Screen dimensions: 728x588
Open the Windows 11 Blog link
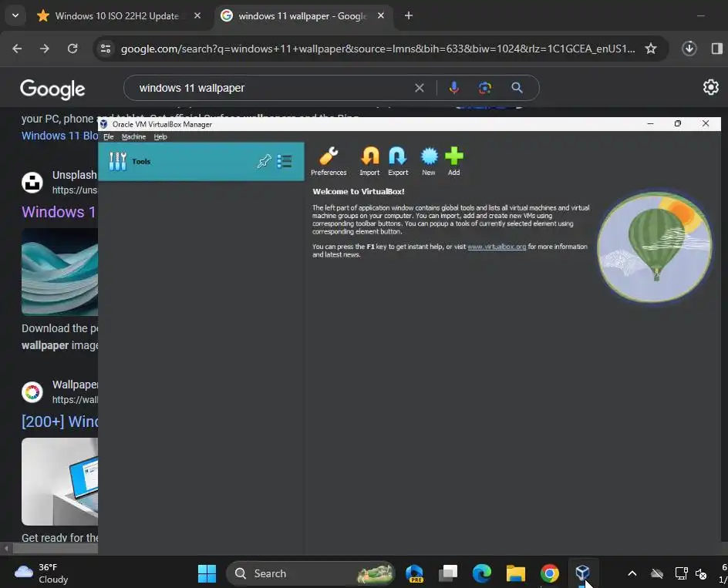pyautogui.click(x=59, y=136)
